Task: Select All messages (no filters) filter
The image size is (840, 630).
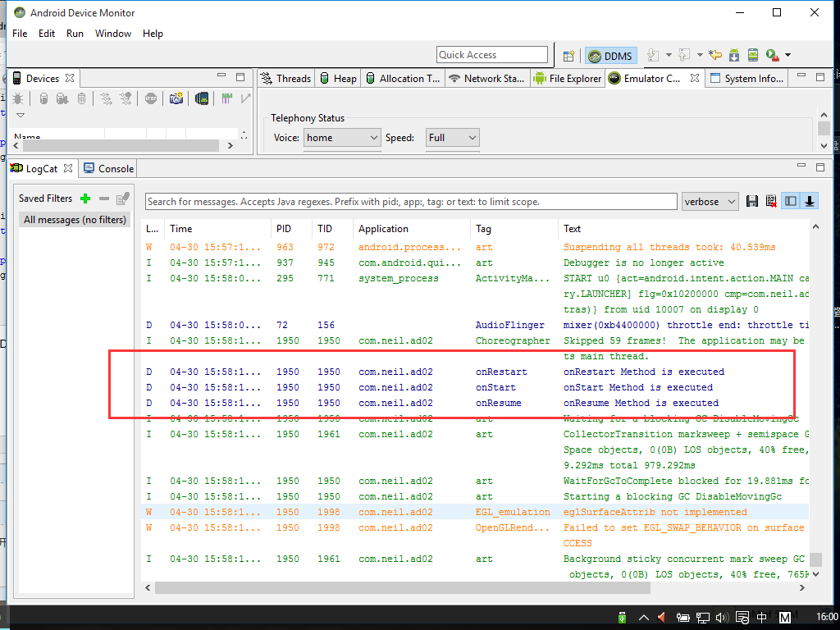Action: 75,220
